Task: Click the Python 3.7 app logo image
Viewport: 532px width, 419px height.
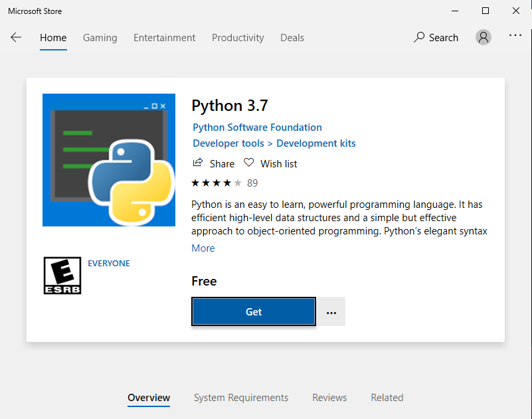Action: pyautogui.click(x=109, y=160)
